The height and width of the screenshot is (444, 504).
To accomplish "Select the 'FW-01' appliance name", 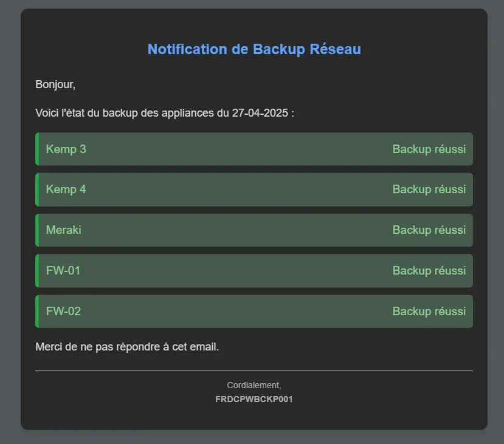I will [63, 271].
